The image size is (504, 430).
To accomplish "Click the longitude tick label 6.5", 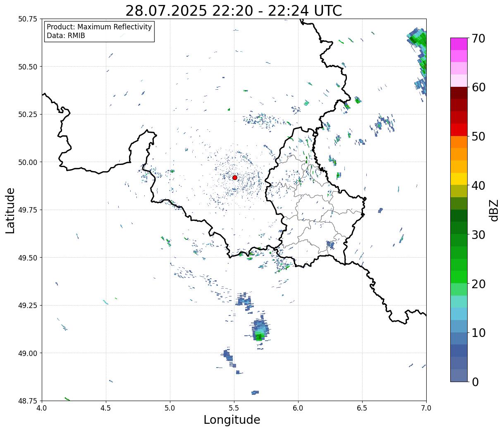I will point(362,408).
